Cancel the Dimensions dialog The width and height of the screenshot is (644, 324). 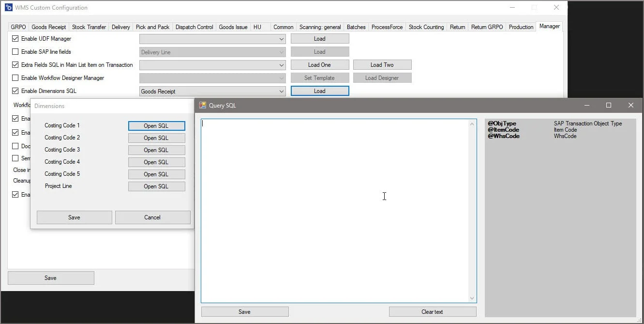[x=153, y=217]
